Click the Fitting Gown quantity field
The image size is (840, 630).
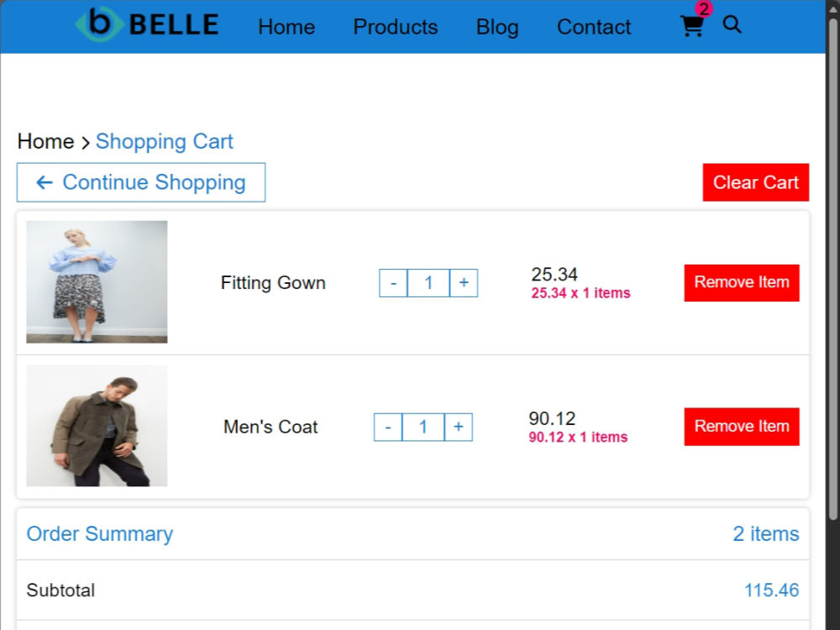pos(428,283)
